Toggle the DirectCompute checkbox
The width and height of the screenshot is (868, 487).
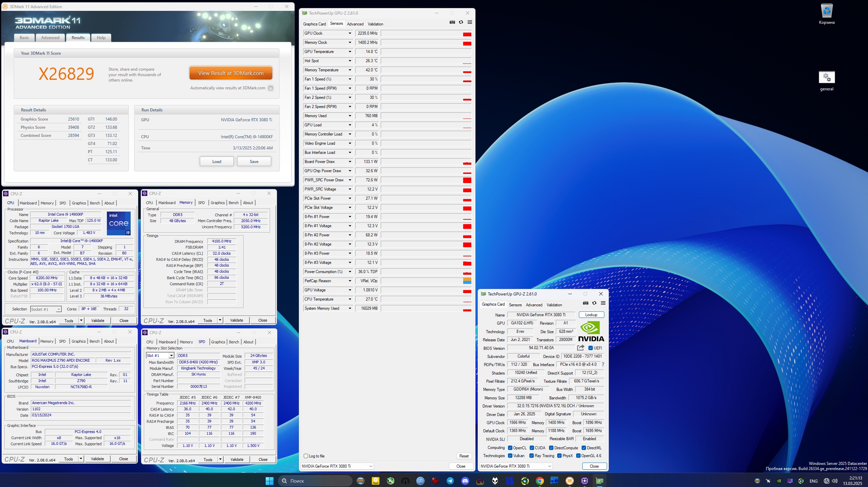[x=551, y=448]
